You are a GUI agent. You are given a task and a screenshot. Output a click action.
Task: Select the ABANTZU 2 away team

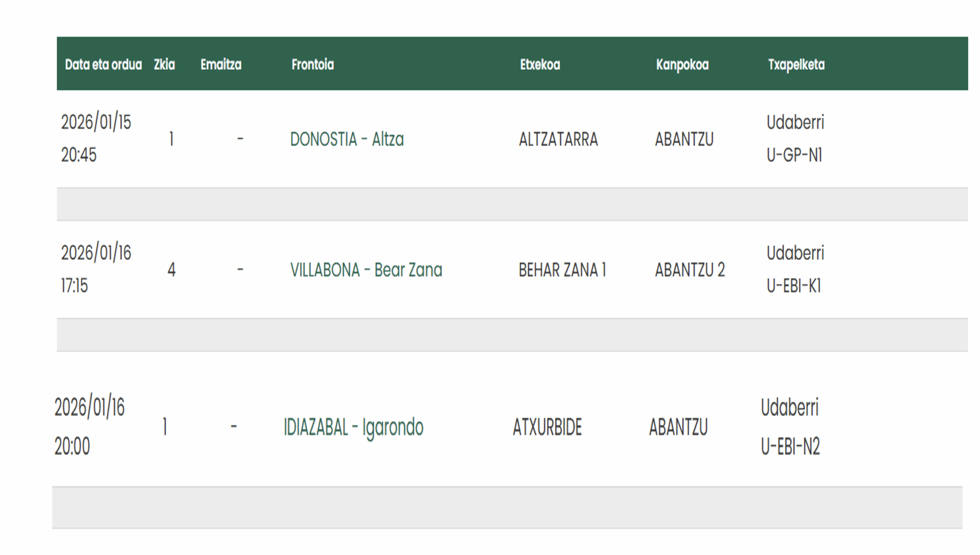[690, 270]
